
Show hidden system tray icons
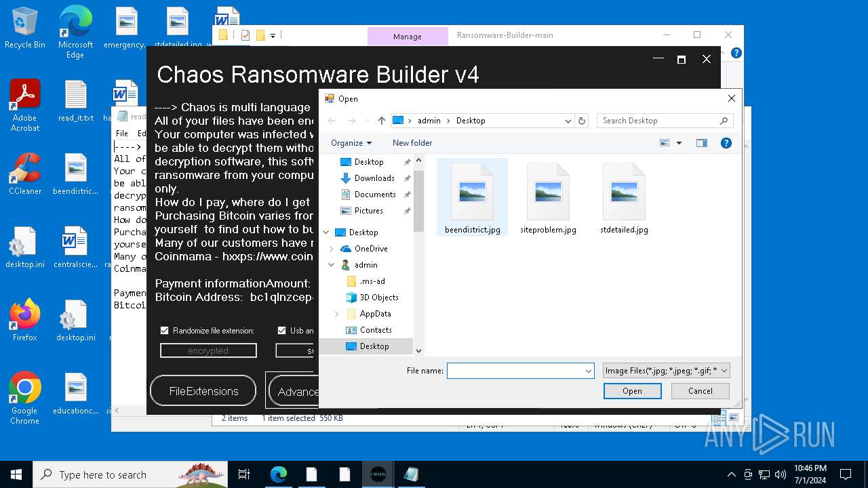tap(731, 474)
